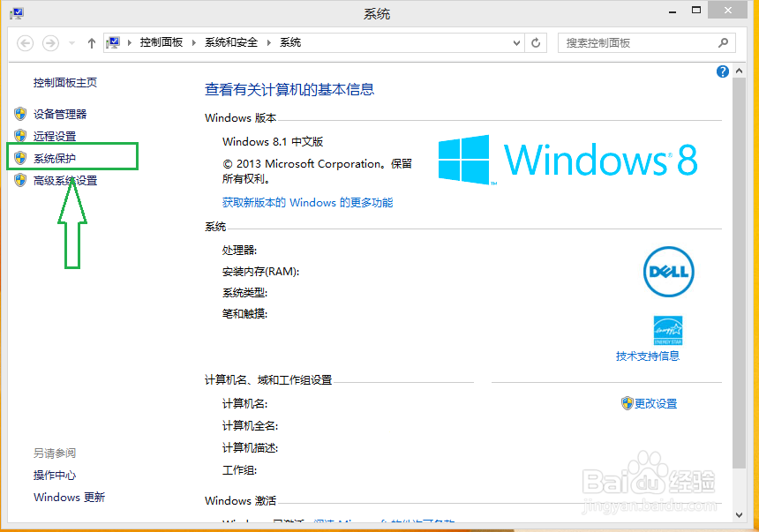Screen dimensions: 759x532
Task: Expand arrow after 系统和安全 breadcrumb
Action: point(268,42)
